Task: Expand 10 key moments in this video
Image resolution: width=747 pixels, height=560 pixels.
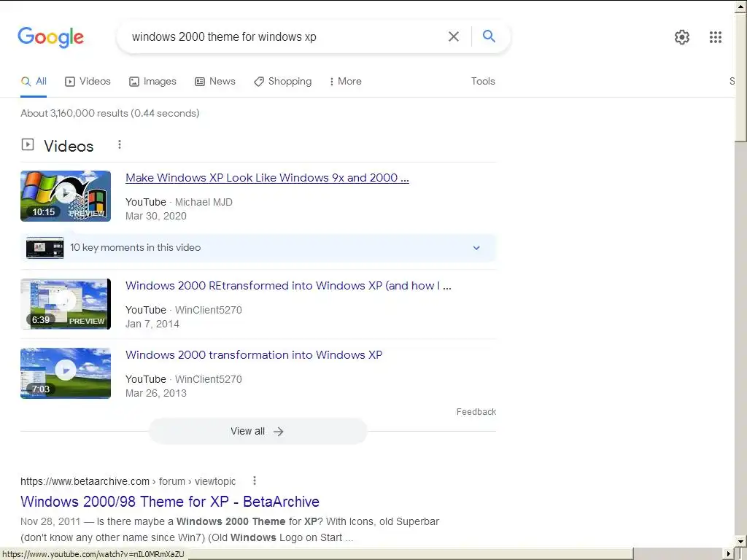Action: [258, 248]
